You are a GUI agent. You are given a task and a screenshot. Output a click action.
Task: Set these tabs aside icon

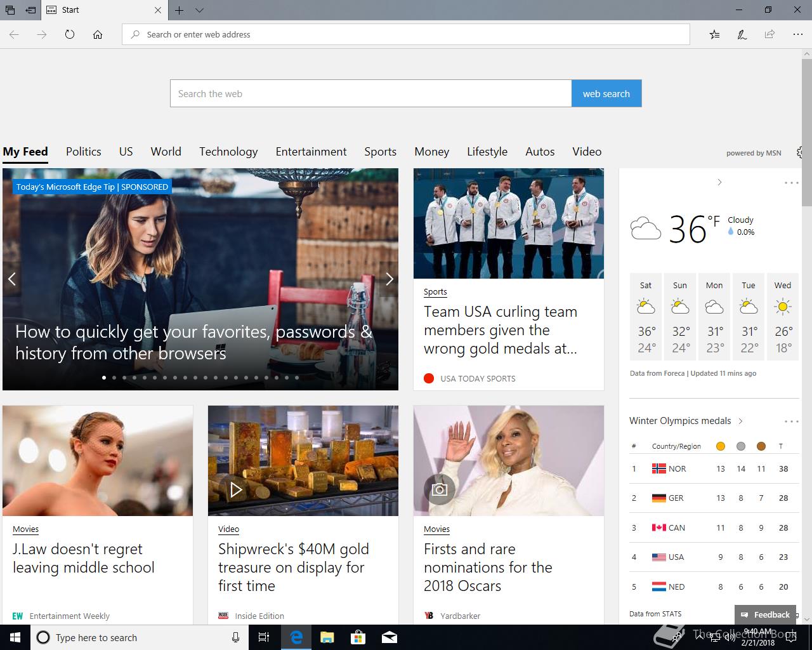(30, 10)
